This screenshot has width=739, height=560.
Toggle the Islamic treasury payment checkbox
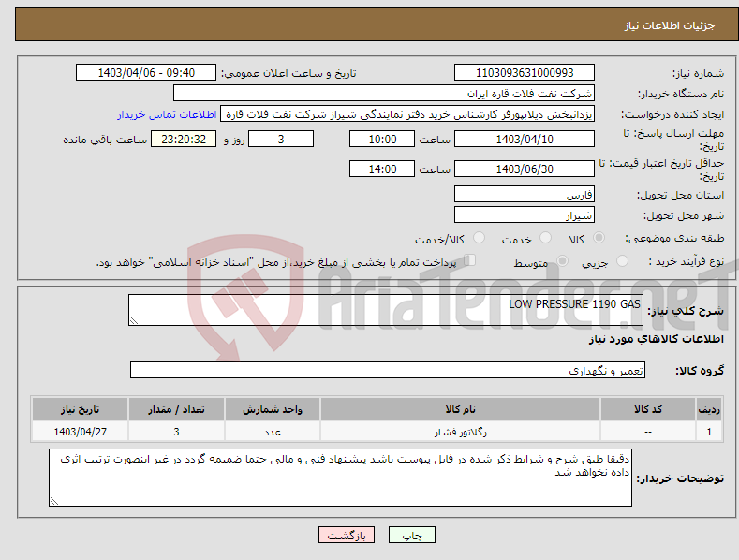tap(470, 260)
